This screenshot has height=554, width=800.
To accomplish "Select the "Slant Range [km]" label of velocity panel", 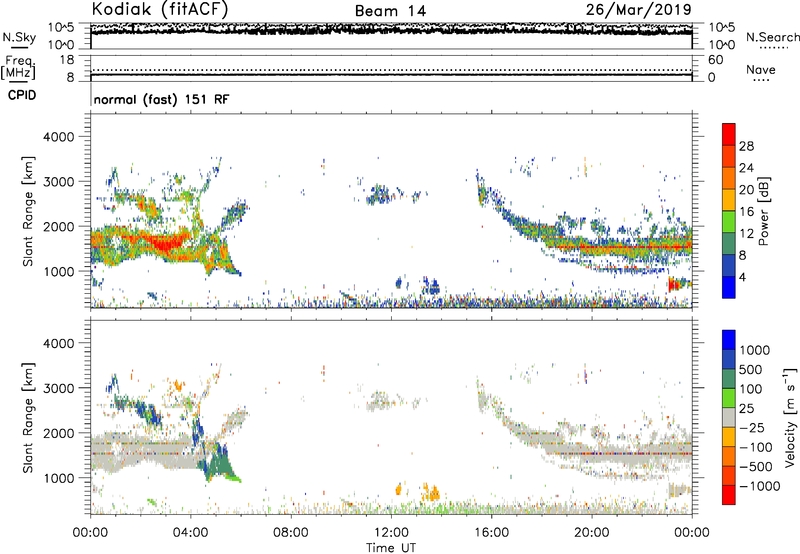I will (x=28, y=417).
